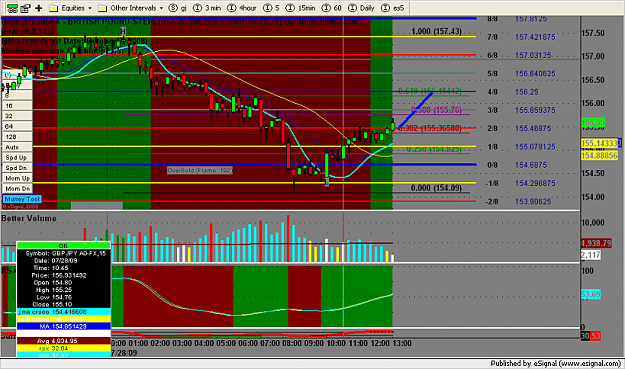The width and height of the screenshot is (625, 369).
Task: Open the page properties icon in toolbar
Action: click(26, 8)
